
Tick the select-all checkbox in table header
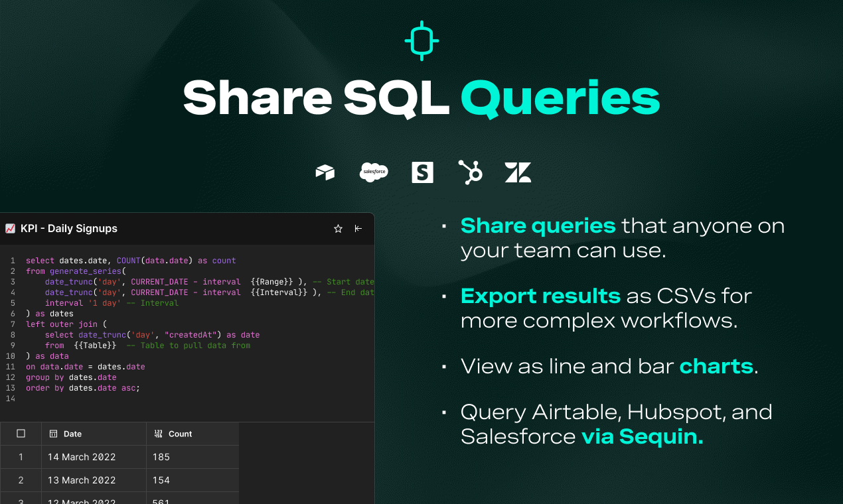pyautogui.click(x=21, y=434)
